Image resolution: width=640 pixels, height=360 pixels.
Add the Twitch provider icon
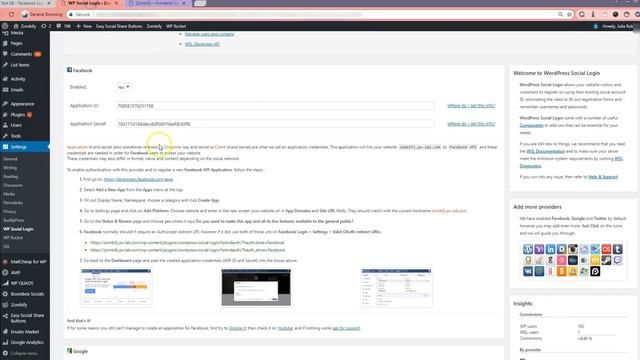point(618,260)
